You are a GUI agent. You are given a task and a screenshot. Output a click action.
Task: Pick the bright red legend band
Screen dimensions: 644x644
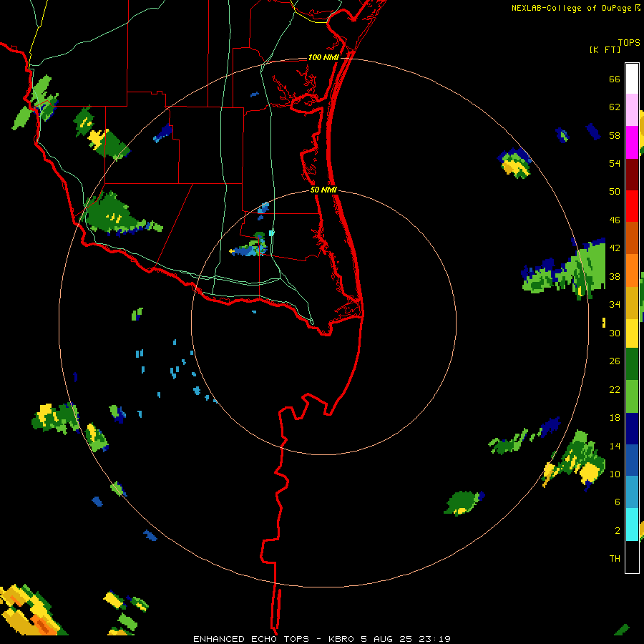[x=632, y=206]
